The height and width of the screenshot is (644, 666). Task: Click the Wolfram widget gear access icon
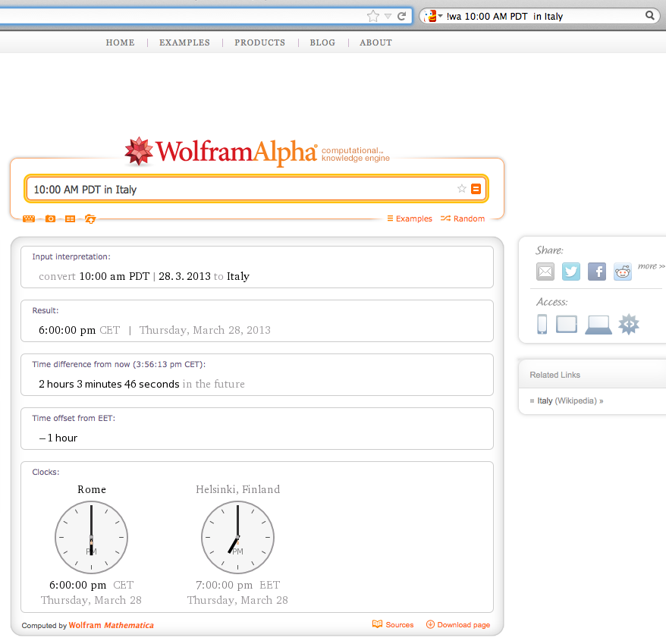tap(629, 324)
